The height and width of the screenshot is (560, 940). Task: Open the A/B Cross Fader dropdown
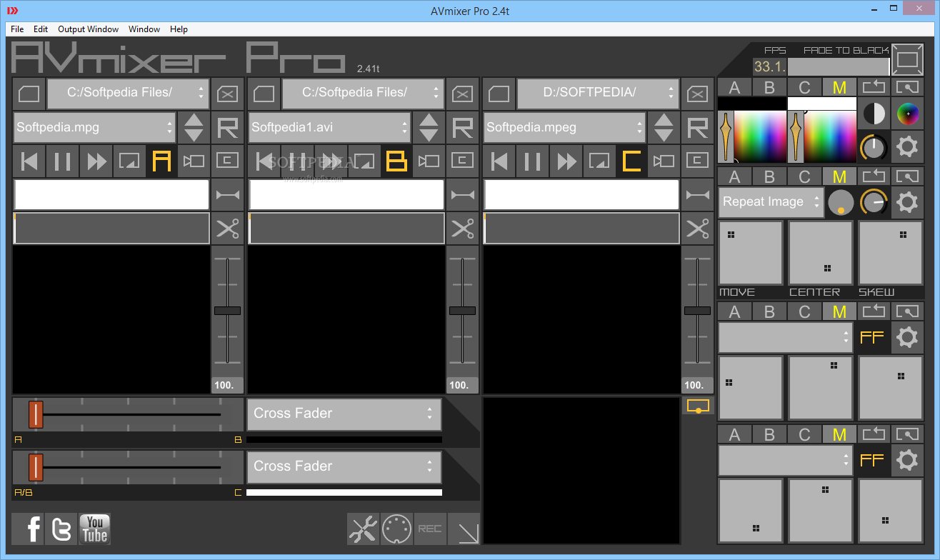[344, 414]
